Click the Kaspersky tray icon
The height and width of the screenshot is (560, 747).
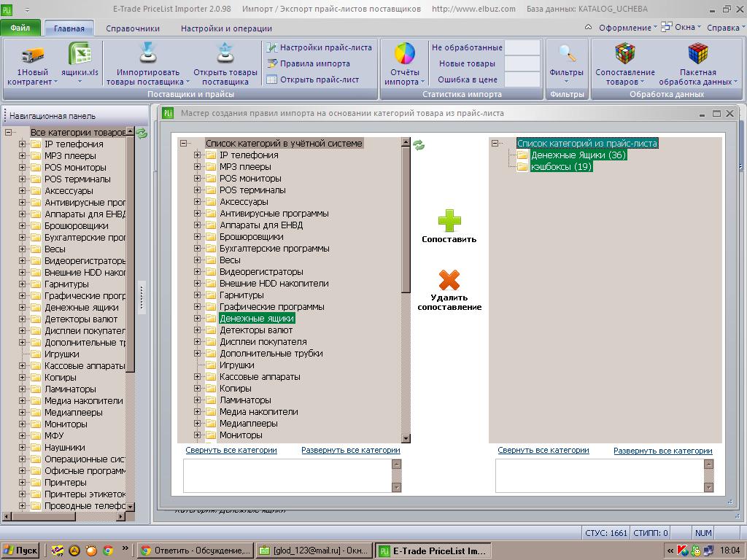pyautogui.click(x=682, y=551)
